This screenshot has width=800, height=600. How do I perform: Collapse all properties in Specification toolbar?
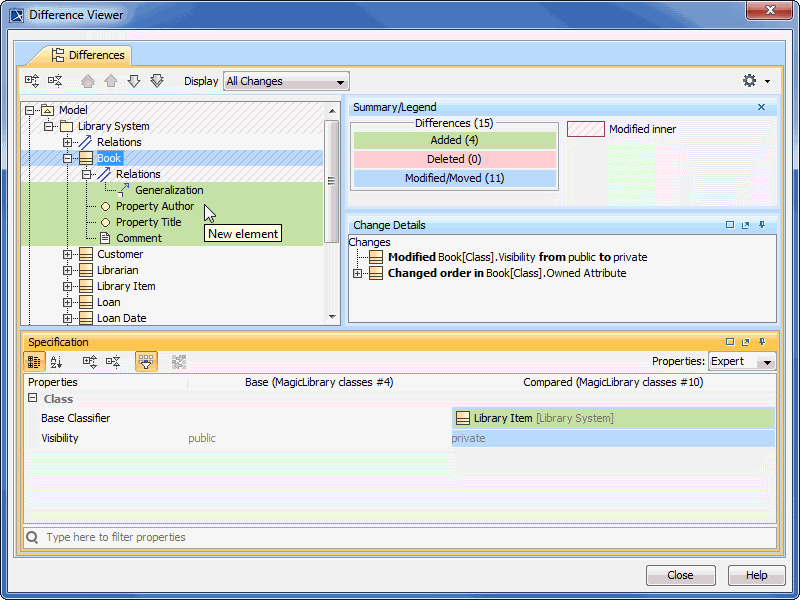coord(113,362)
